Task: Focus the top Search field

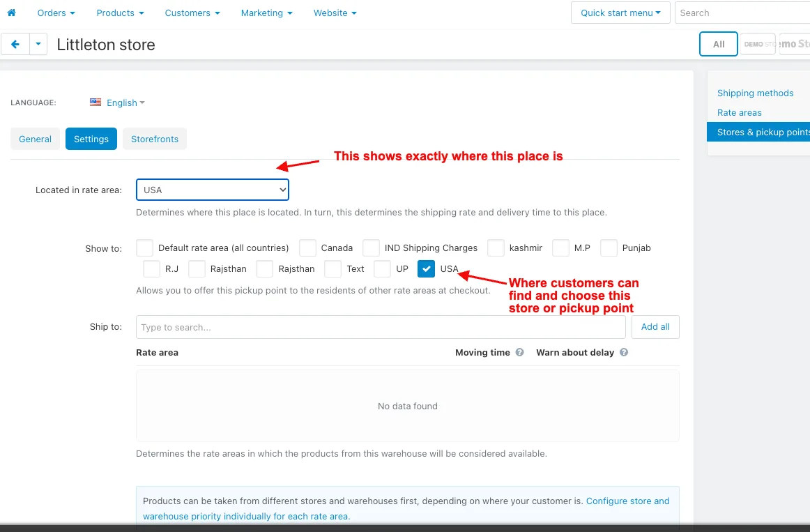Action: point(742,13)
